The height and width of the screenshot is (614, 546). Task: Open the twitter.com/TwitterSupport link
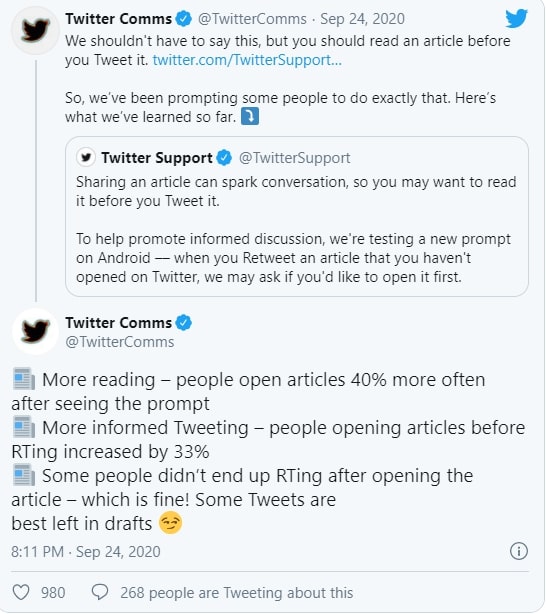tap(247, 60)
